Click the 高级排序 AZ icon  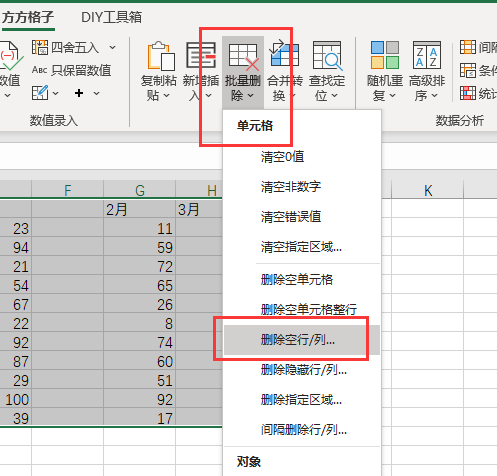[427, 55]
